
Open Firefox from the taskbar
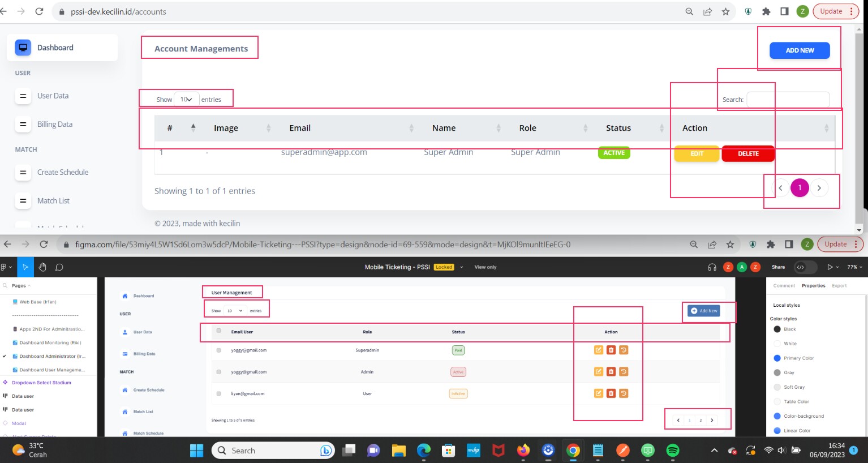click(523, 451)
